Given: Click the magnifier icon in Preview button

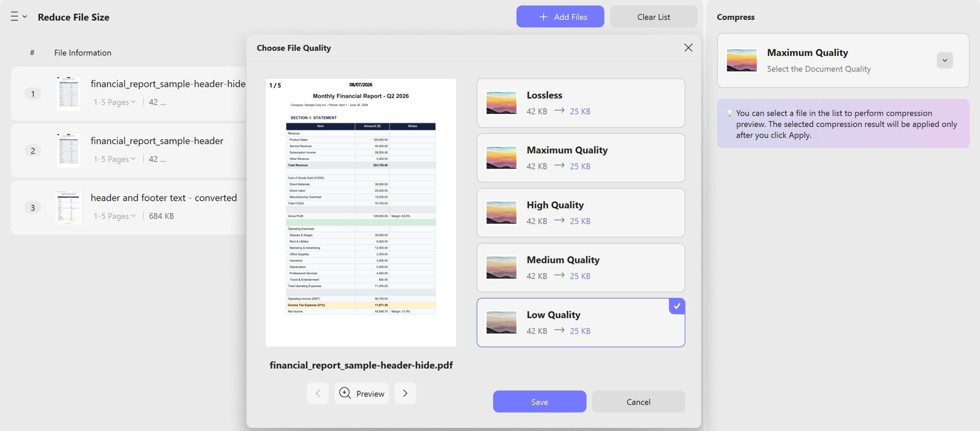Looking at the screenshot, I should coord(345,393).
